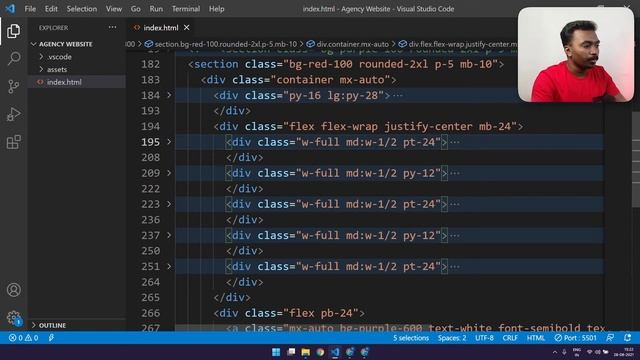The width and height of the screenshot is (640, 360).
Task: Open File Explorer from taskbar
Action: tap(305, 352)
